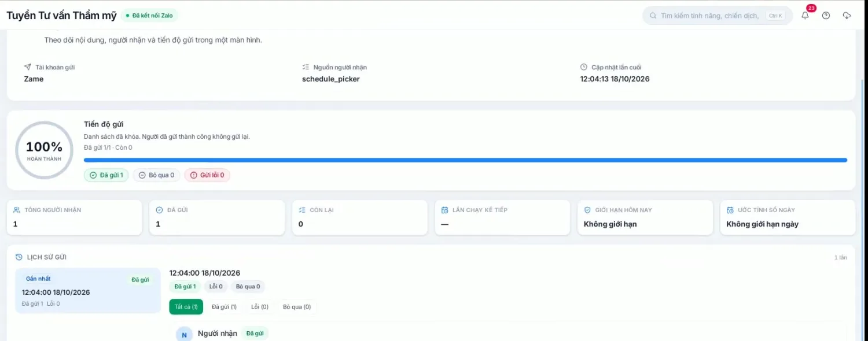The image size is (868, 341).
Task: Click the N avatar beside Người nhận
Action: pos(184,335)
